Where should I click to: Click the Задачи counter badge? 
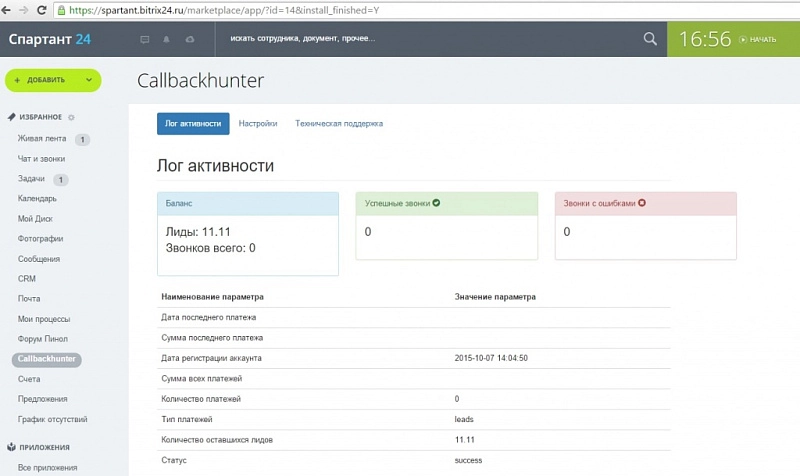click(x=60, y=180)
